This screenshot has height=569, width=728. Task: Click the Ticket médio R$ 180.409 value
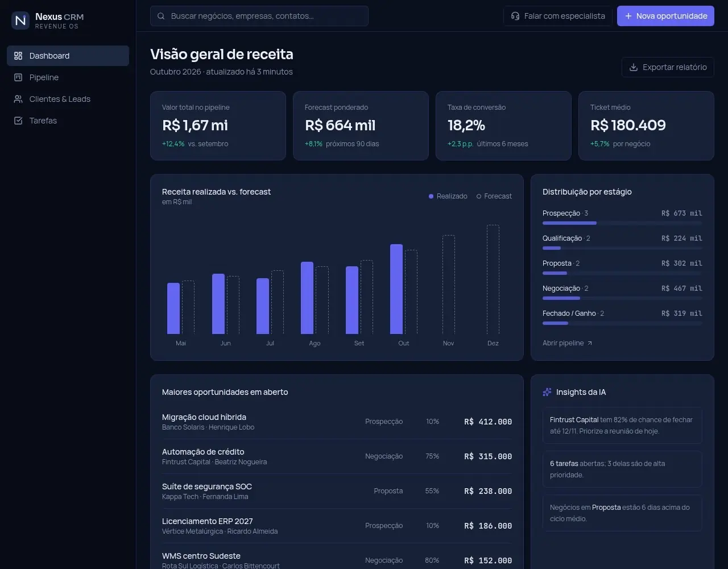point(628,125)
